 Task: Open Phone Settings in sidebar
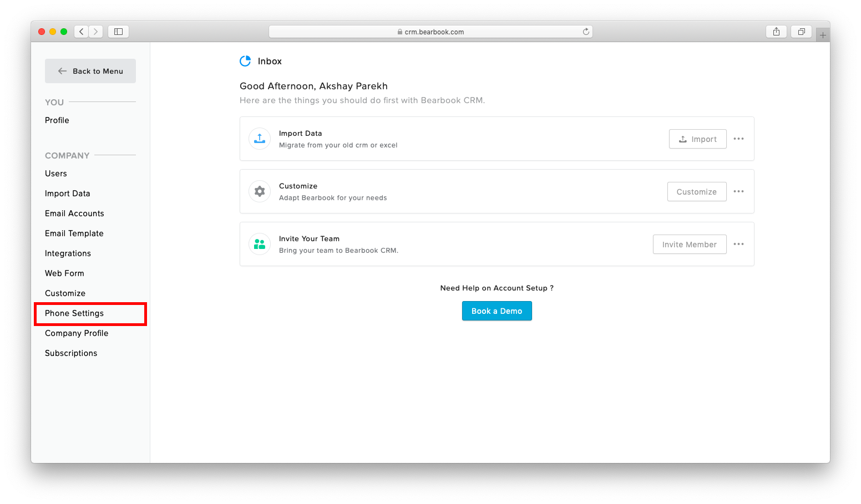74,313
